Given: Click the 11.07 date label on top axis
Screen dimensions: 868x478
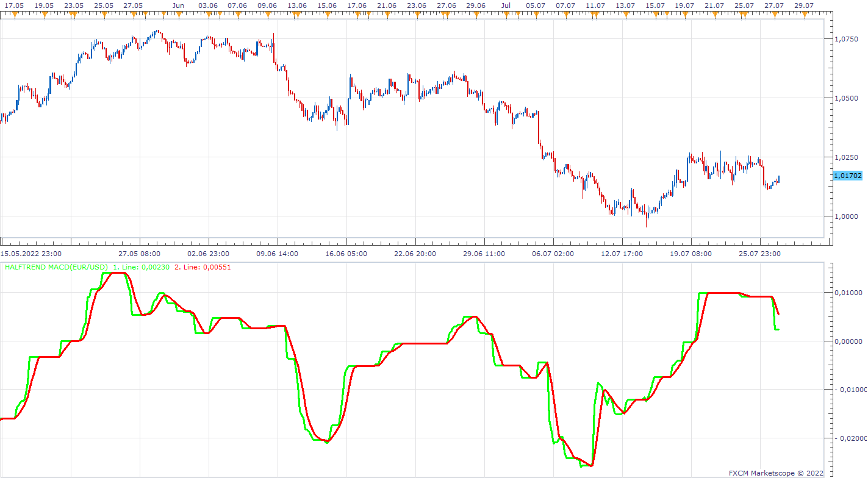Looking at the screenshot, I should coord(595,5).
